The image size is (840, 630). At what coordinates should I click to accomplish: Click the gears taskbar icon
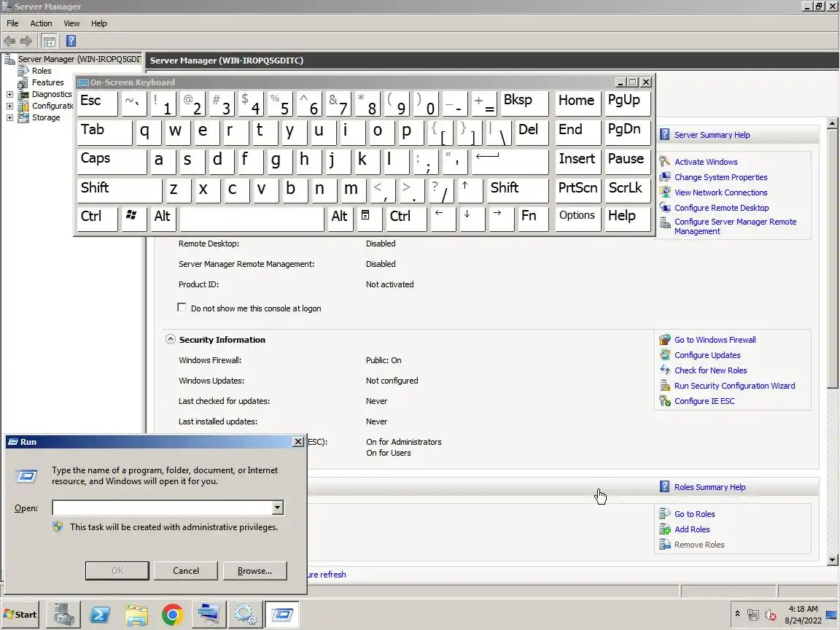pyautogui.click(x=245, y=614)
